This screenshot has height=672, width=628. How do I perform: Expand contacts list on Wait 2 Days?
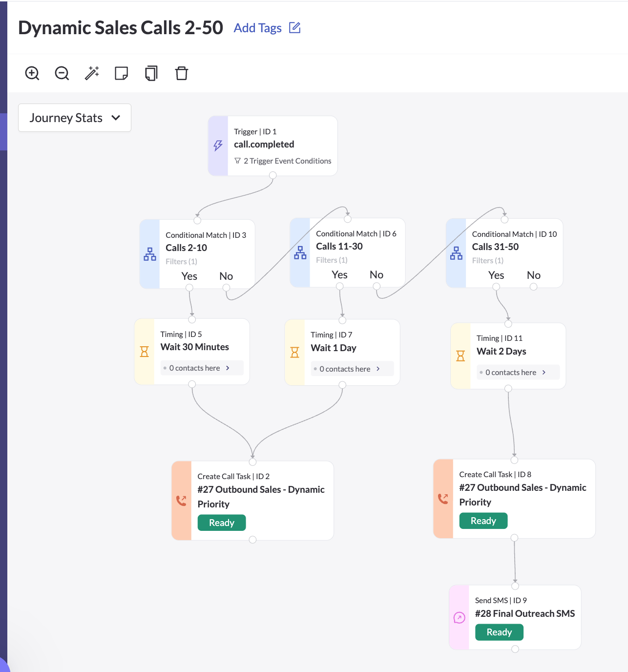coord(544,373)
